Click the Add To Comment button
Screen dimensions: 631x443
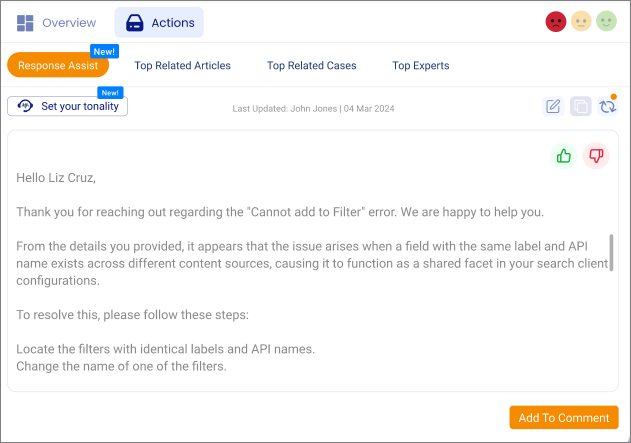563,418
